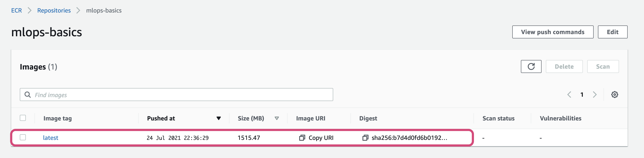Screen dimensions: 644x158
Task: Click the refresh images icon button
Action: tap(531, 66)
